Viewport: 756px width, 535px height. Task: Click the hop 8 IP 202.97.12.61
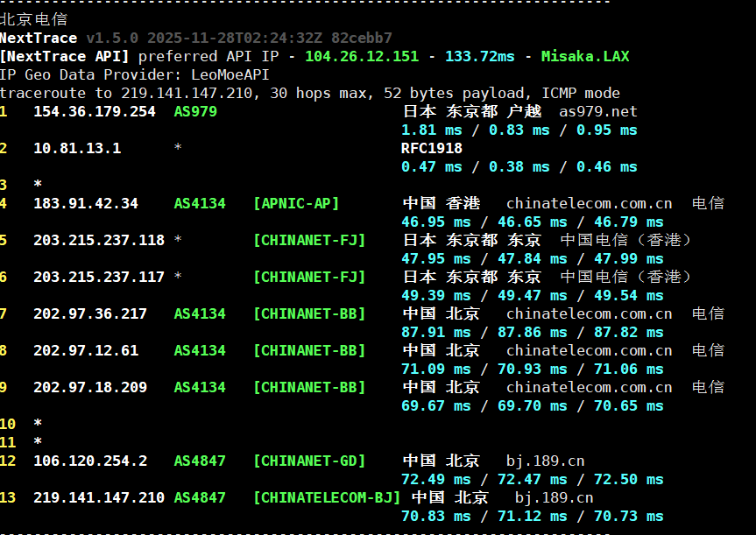click(x=86, y=350)
